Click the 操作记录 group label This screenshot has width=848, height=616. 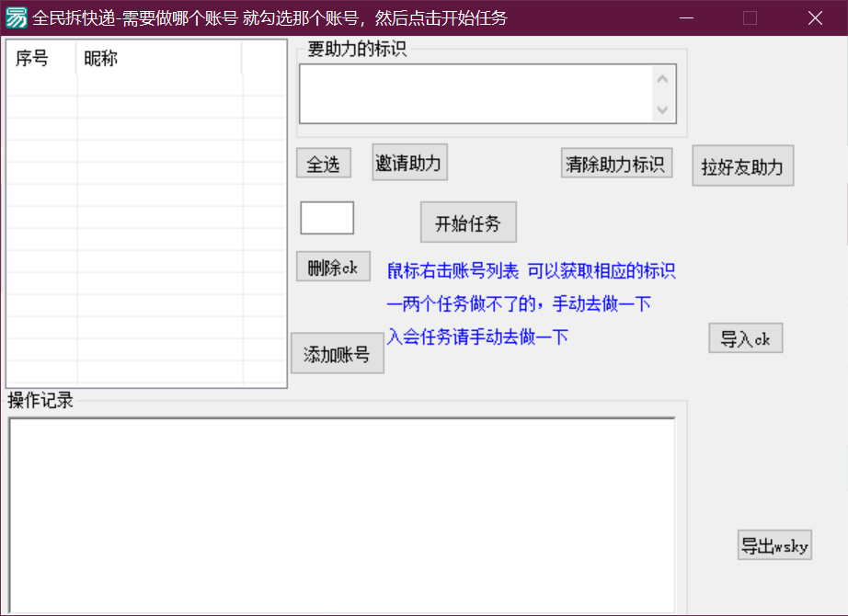coord(40,400)
